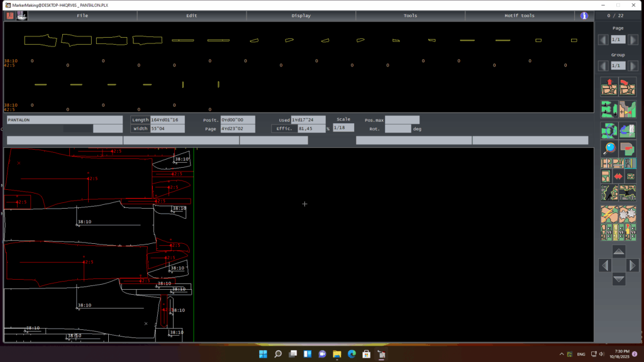The image size is (644, 362).
Task: Click the red square icon beside File menu
Action: pyautogui.click(x=10, y=16)
